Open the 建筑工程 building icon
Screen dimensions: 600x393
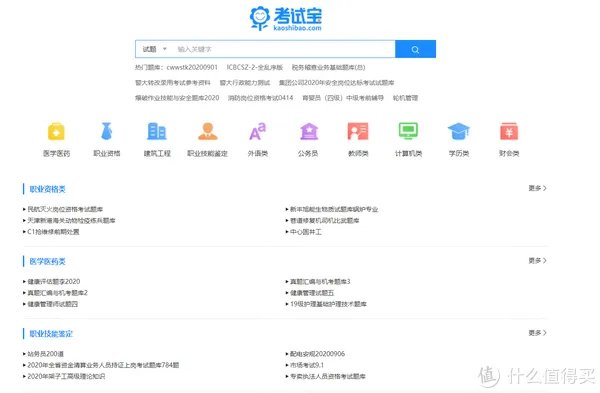[x=157, y=131]
